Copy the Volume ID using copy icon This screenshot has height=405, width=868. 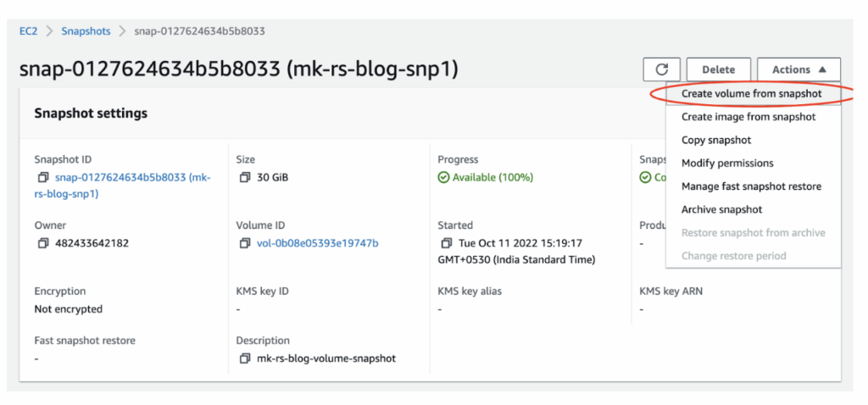click(x=244, y=244)
